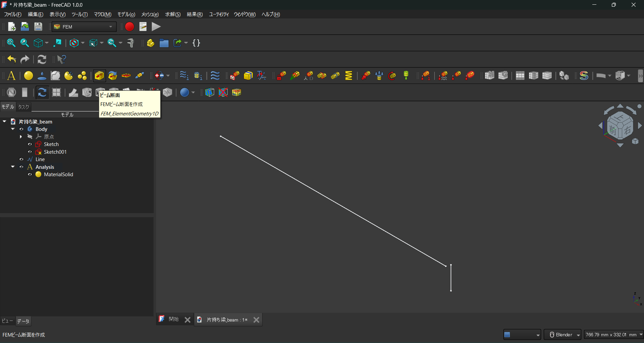
Task: Open the FEM workbench selector dropdown
Action: 84,27
